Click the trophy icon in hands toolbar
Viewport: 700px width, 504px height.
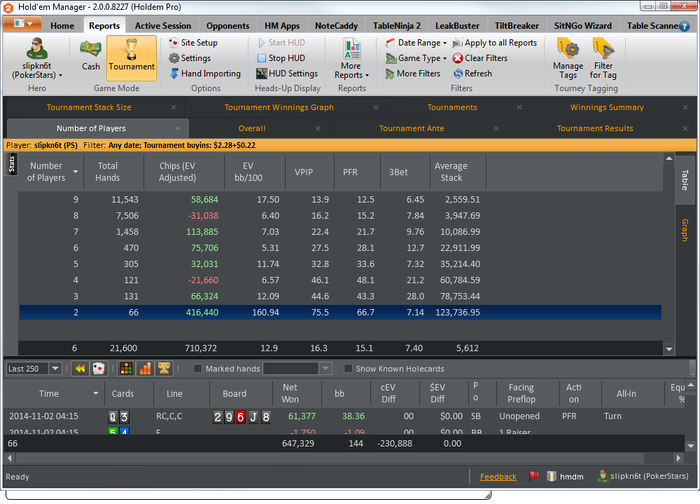click(164, 369)
